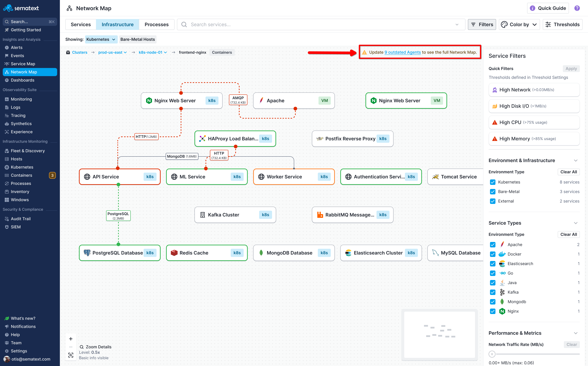Viewport: 588px width, 366px height.
Task: Open the Audit Trail sidebar item
Action: click(21, 219)
